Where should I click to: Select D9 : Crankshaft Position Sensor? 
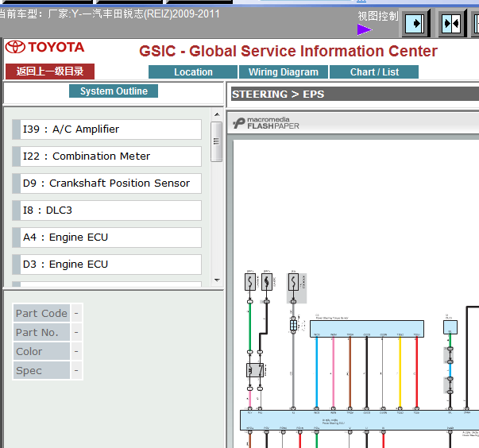point(106,183)
